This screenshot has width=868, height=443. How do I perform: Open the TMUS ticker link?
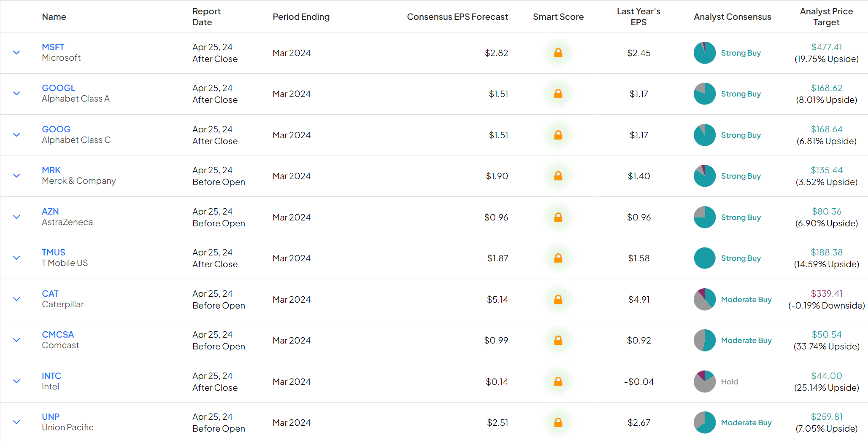[53, 252]
